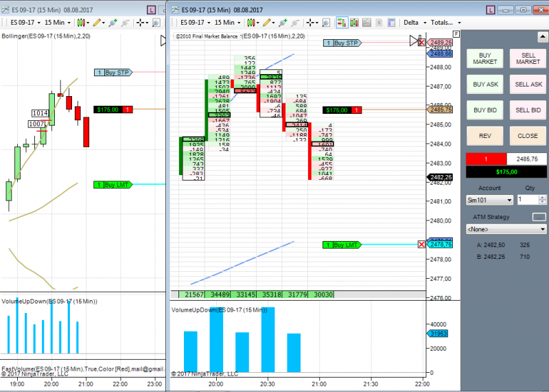Select Buy LMT order flag in right chart
Viewport: 549px width, 392px height.
tap(342, 245)
